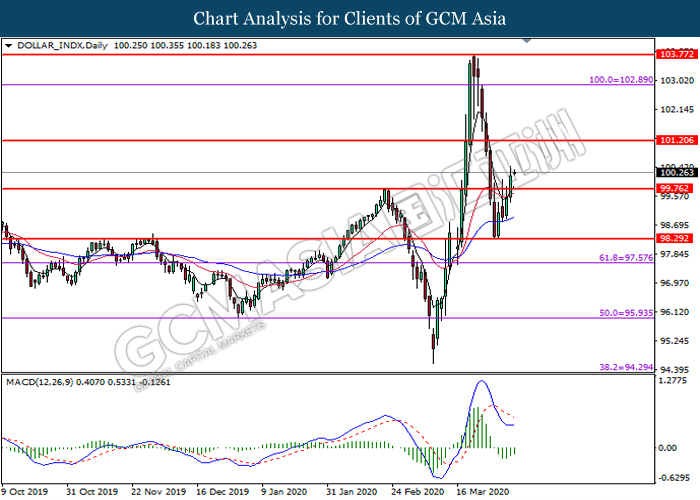Click the 31 Oct 2019 date label
This screenshot has width=700, height=500.
(92, 492)
